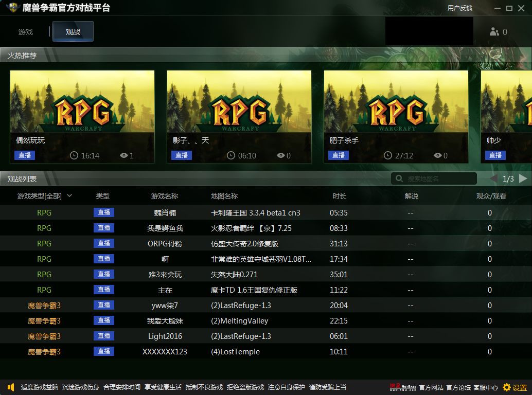This screenshot has height=395, width=532.
Task: Click 直播 badge in ORPG骨粉 row
Action: click(x=104, y=243)
